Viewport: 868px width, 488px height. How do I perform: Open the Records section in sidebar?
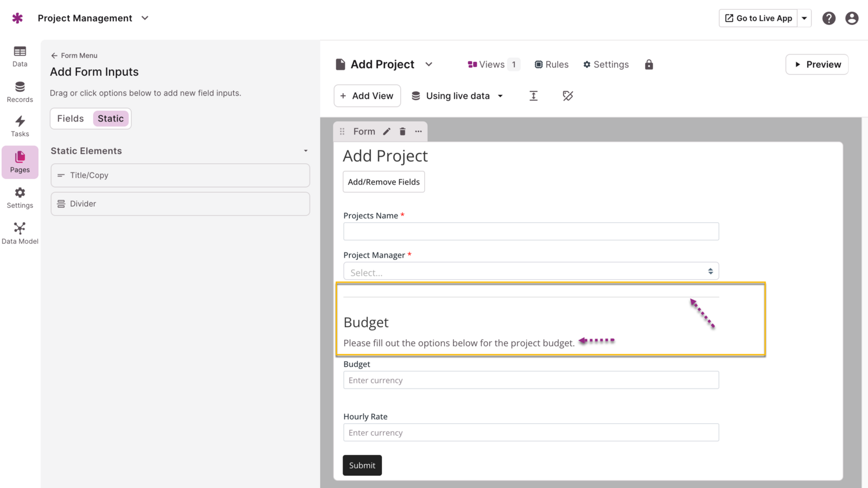[20, 92]
